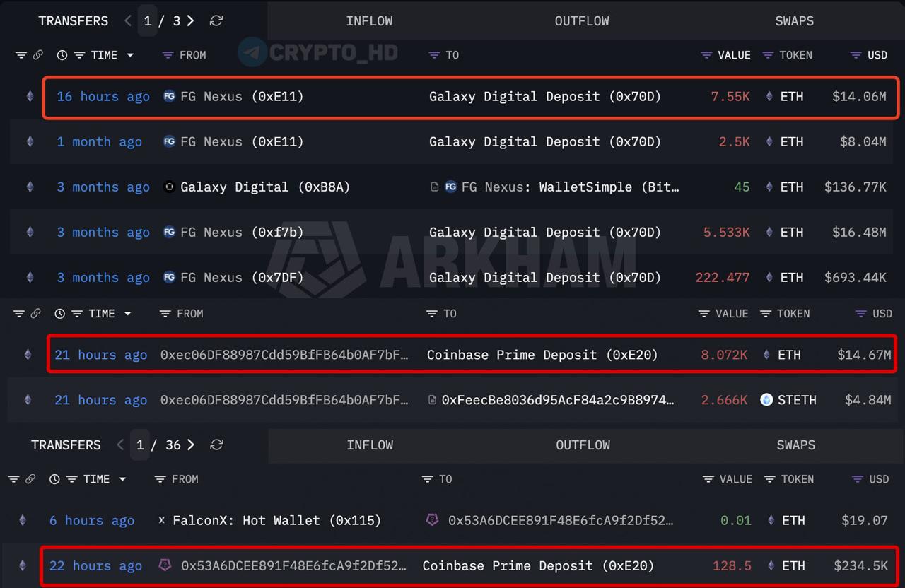Click the clock icon in the topmost table header
The width and height of the screenshot is (905, 588).
coord(62,54)
